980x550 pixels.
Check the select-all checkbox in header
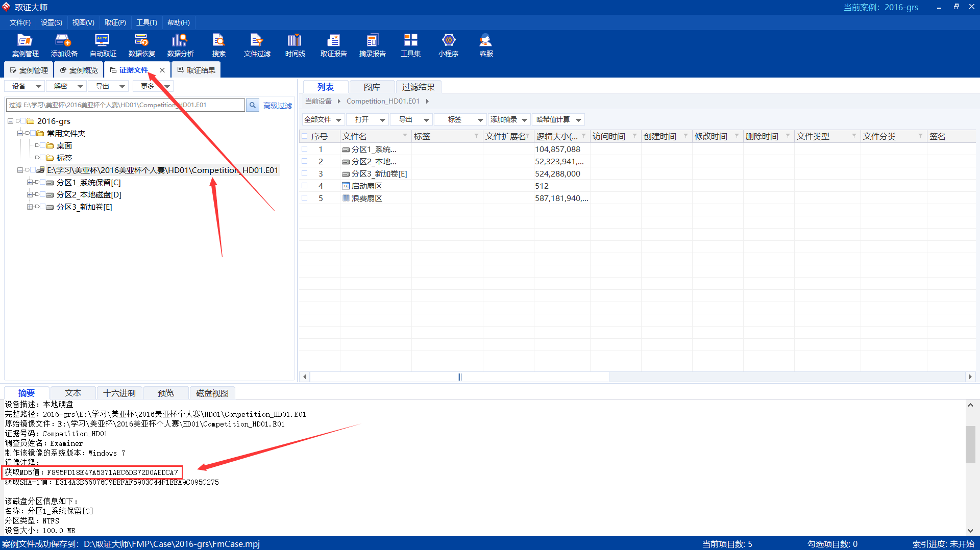click(x=305, y=136)
